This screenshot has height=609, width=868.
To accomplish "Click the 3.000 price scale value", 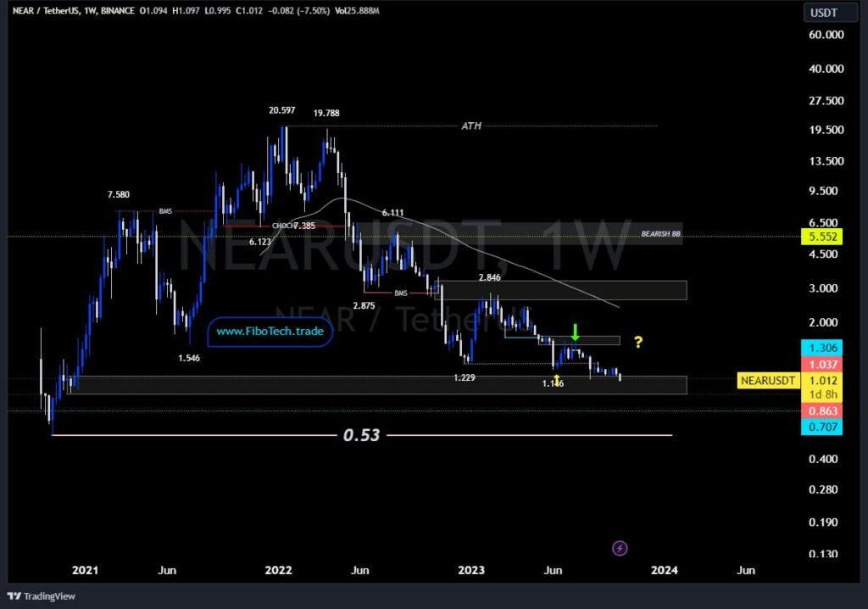I will click(823, 288).
